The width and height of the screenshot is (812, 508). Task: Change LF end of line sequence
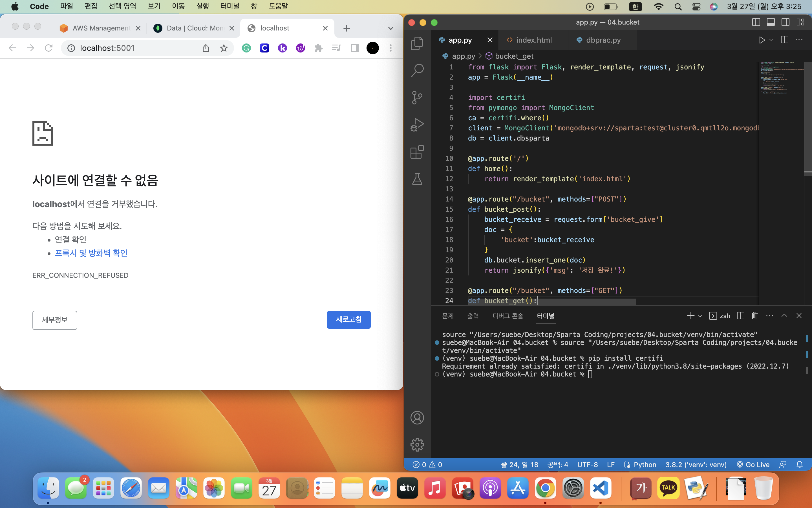coord(611,464)
